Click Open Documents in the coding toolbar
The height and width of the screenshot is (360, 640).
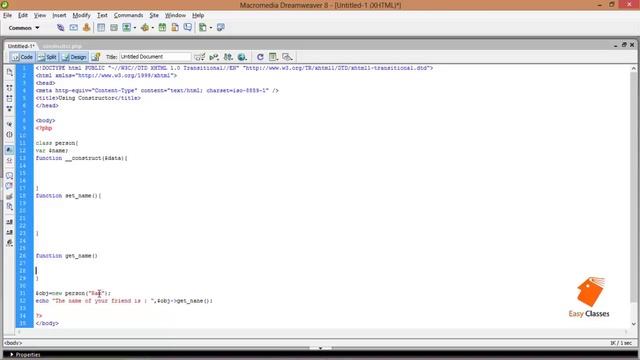point(9,72)
